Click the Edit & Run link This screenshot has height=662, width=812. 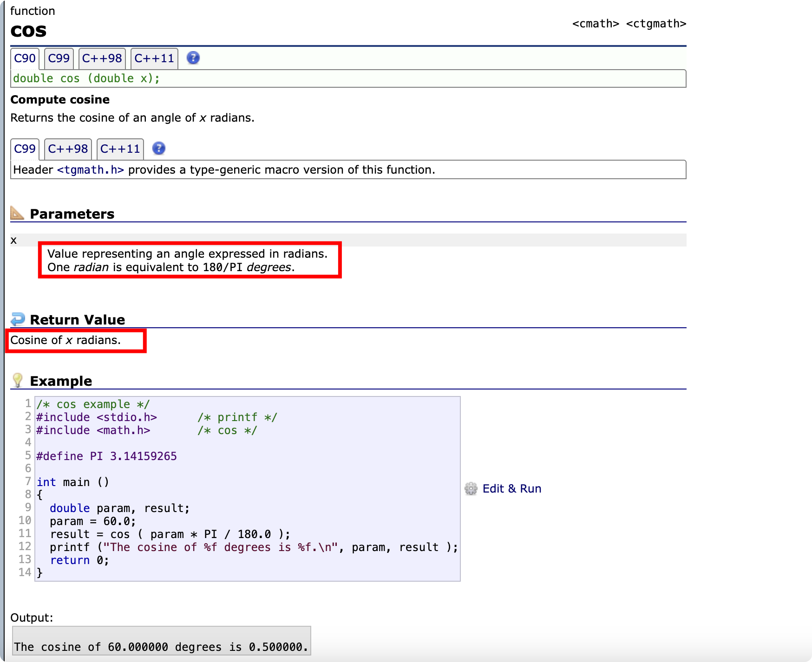[512, 488]
